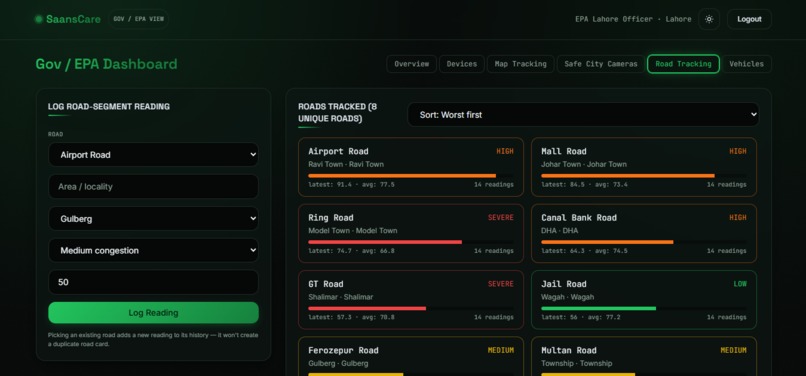The height and width of the screenshot is (376, 806).
Task: Switch to the Overview tab
Action: pos(411,64)
